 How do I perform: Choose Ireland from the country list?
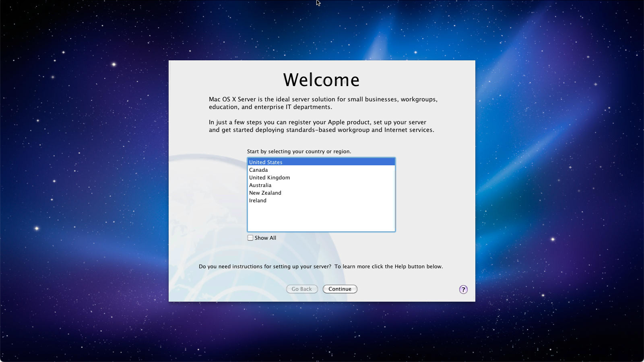(x=321, y=200)
